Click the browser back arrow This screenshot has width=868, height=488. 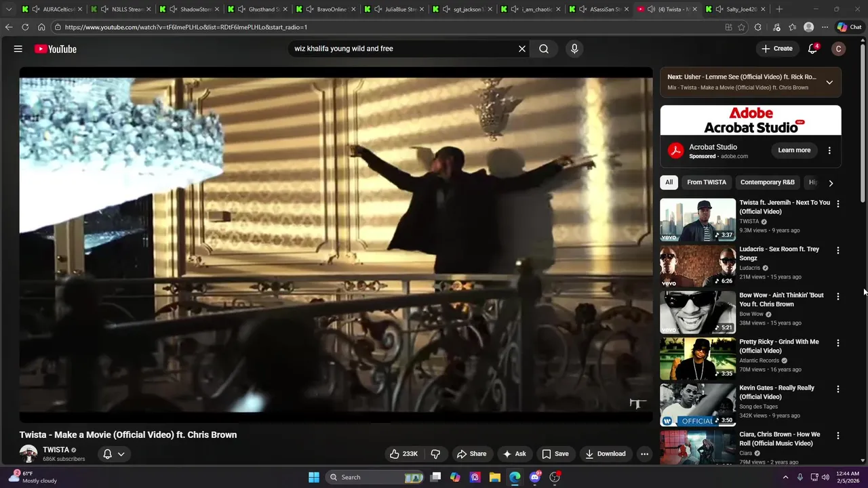(9, 27)
